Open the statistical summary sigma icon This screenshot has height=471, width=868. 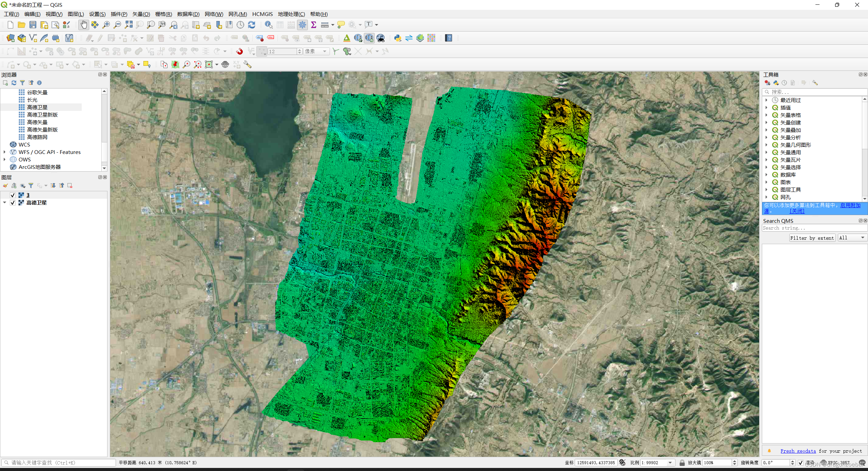point(314,25)
